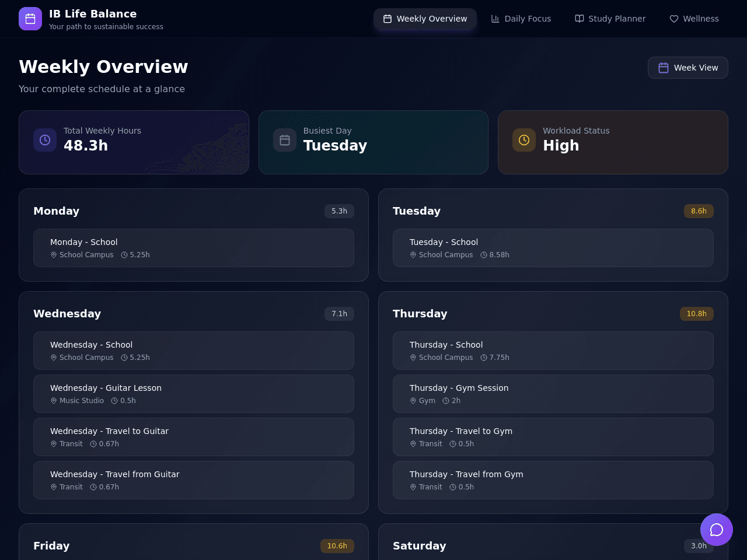Click location pin icon in Monday - School
Viewport: 747px width, 560px height.
point(54,255)
